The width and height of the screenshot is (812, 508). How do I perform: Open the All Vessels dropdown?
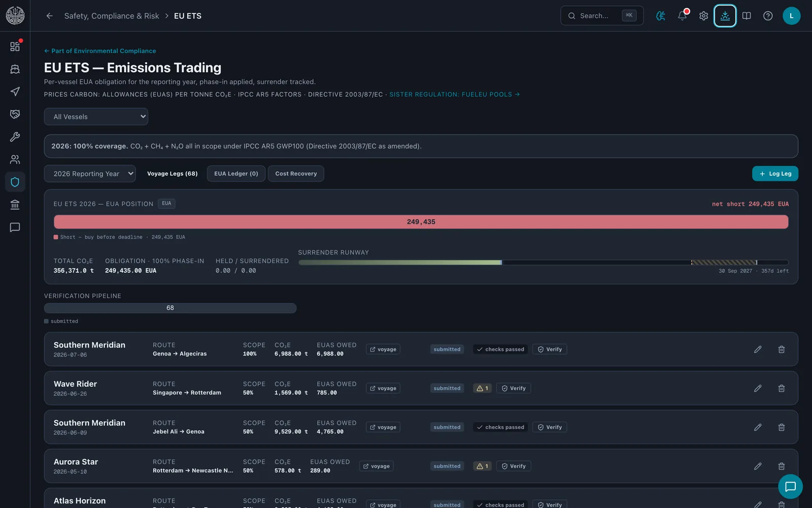[96, 116]
